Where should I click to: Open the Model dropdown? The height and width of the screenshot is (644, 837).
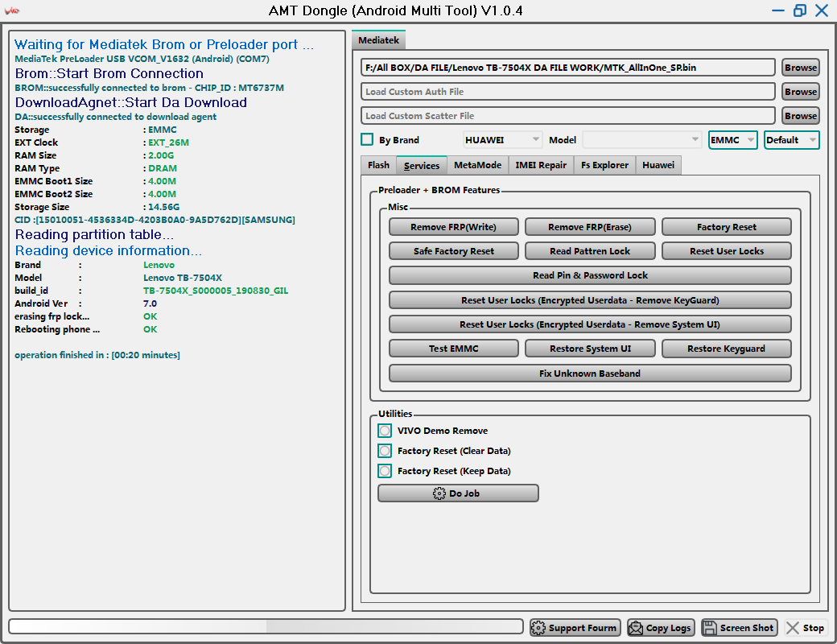(x=641, y=140)
